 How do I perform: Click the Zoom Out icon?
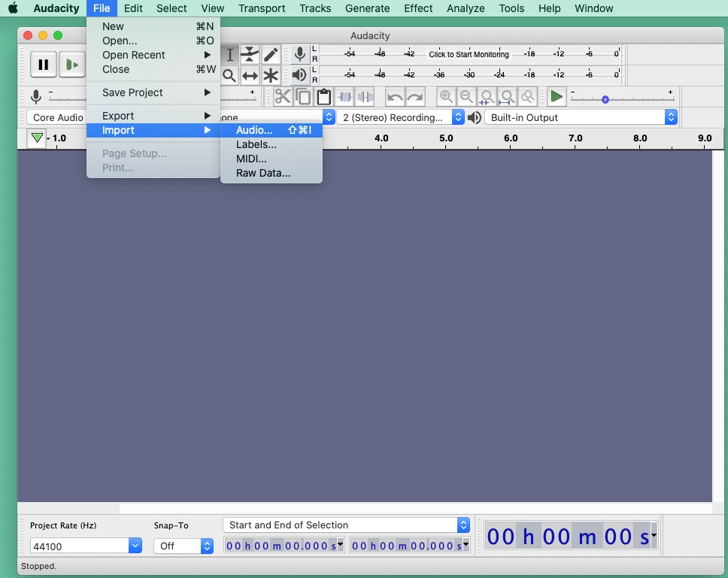click(x=466, y=97)
